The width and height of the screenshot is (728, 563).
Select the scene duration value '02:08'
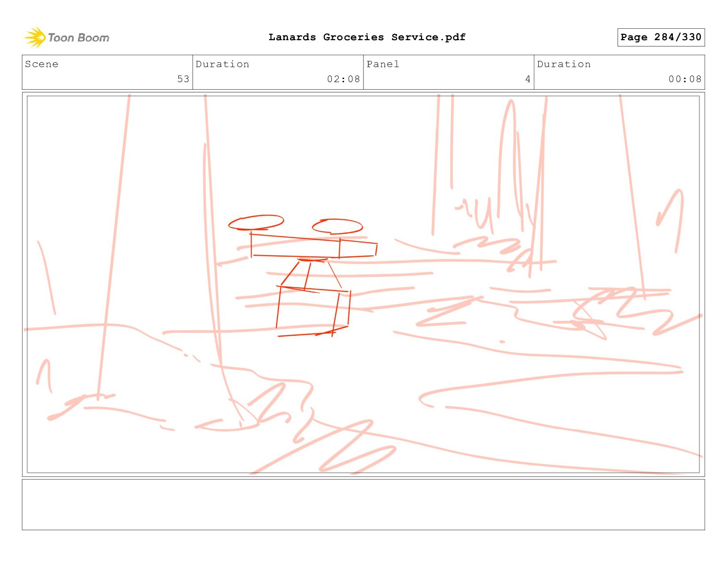pyautogui.click(x=343, y=79)
